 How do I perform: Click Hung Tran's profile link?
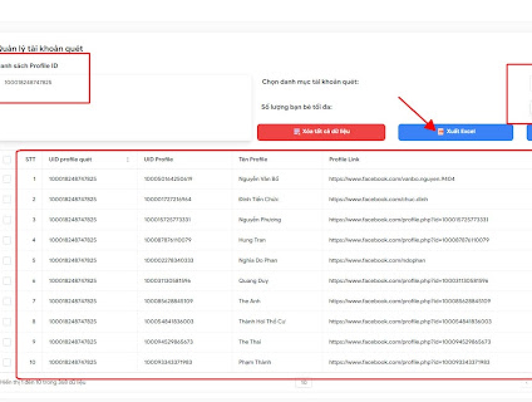pos(408,240)
